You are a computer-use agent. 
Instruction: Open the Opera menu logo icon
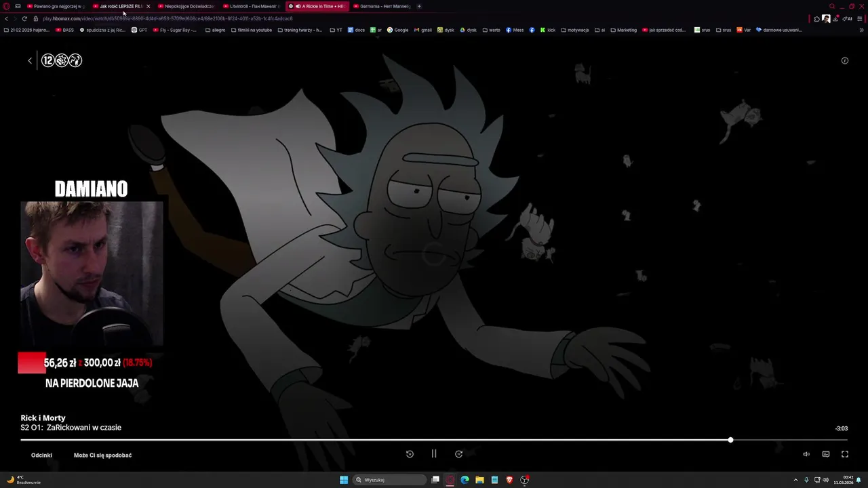tap(7, 6)
